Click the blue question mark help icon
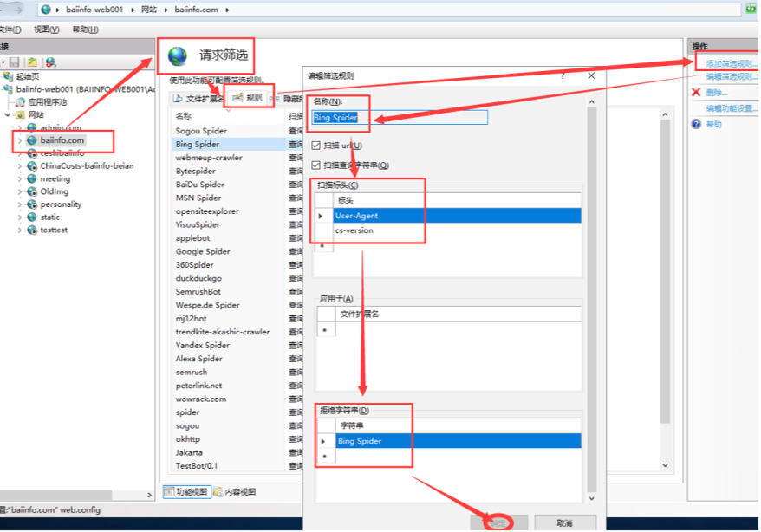The height and width of the screenshot is (532, 761). coord(696,124)
